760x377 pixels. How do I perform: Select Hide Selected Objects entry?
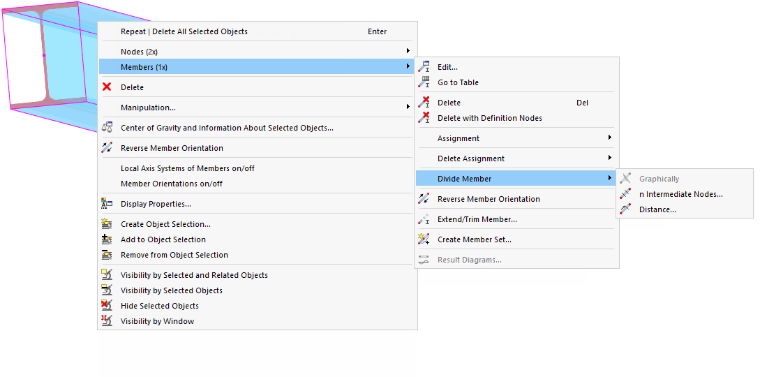click(257, 306)
